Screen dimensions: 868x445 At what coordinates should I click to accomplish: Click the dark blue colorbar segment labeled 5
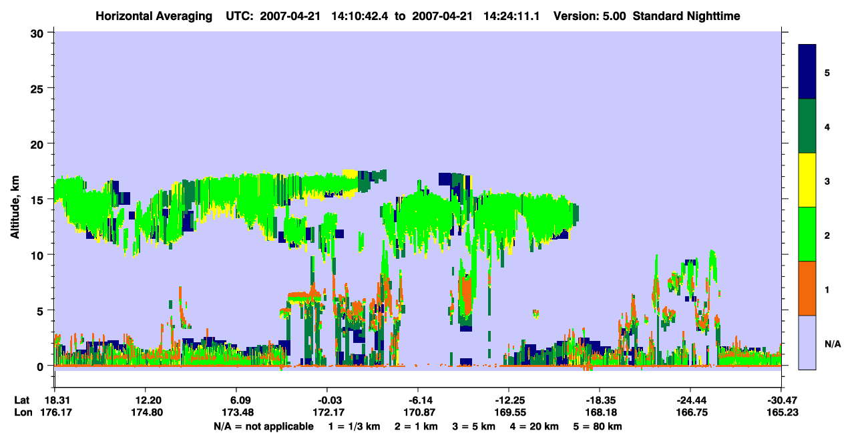(x=807, y=71)
